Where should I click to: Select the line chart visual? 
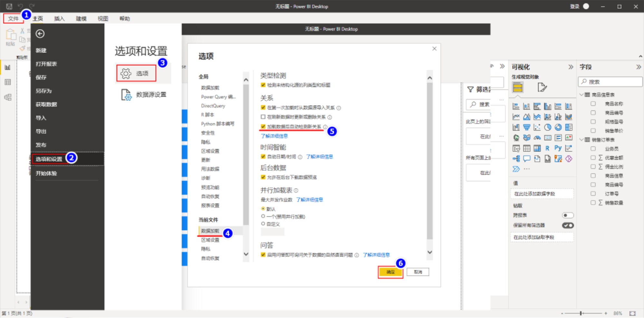click(x=516, y=117)
